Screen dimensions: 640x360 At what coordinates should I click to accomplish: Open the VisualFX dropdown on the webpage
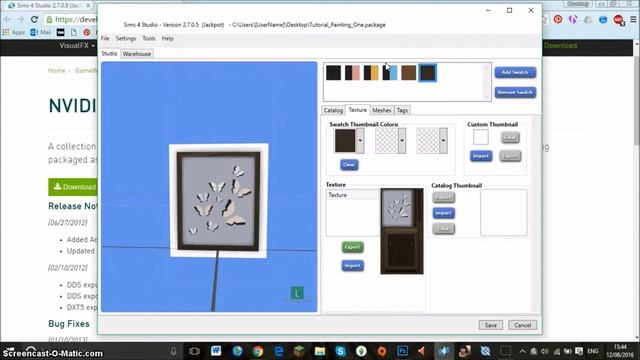click(77, 45)
